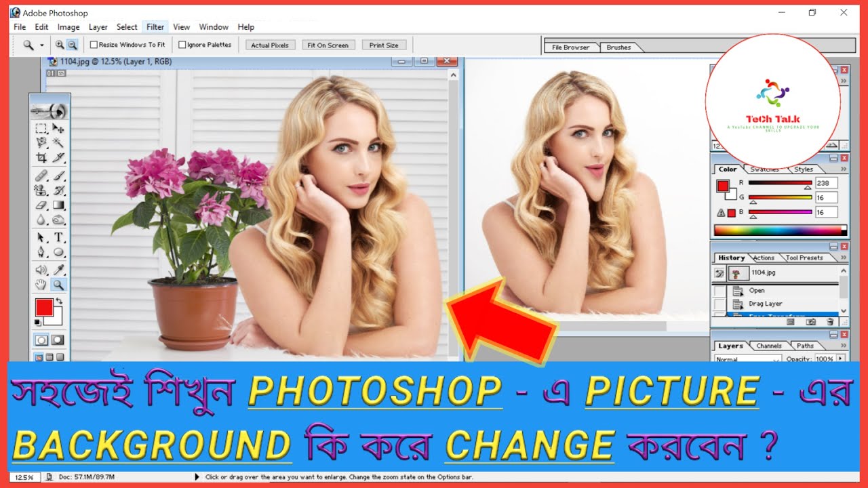Open the Image menu
Screen dimensions: 868x488
coord(68,27)
